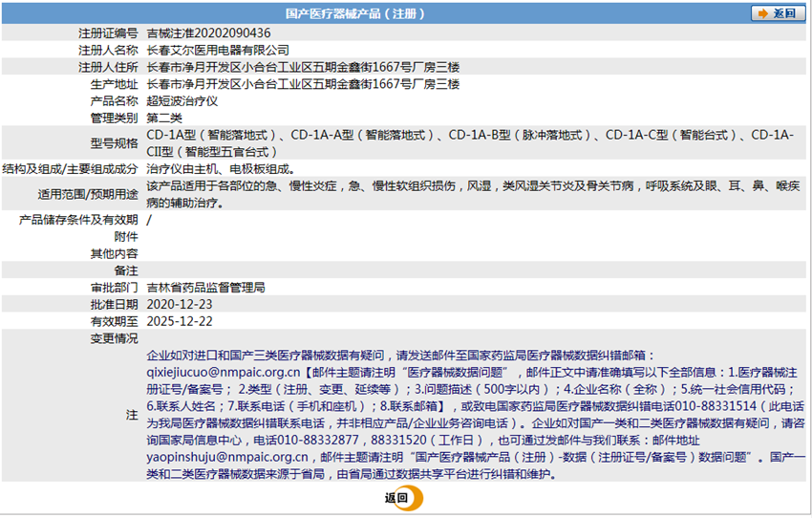Click the 生产地址 address value
Viewport: 812px width, 518px height.
303,84
